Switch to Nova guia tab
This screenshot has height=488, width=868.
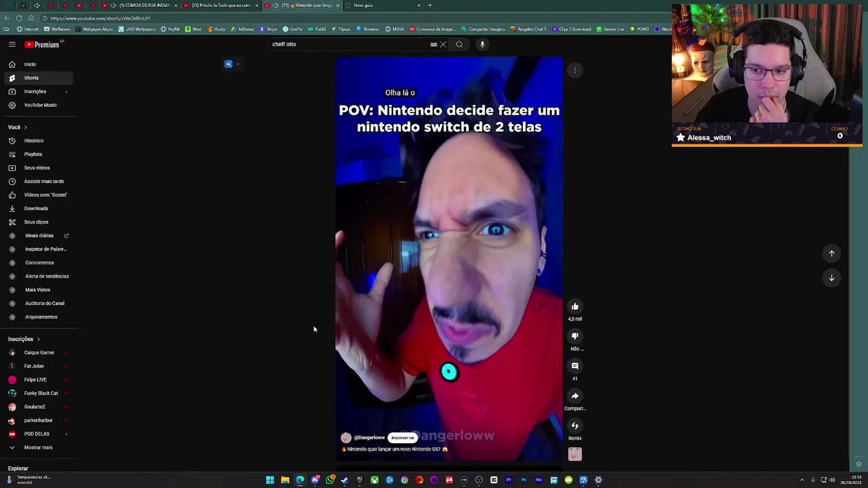382,5
